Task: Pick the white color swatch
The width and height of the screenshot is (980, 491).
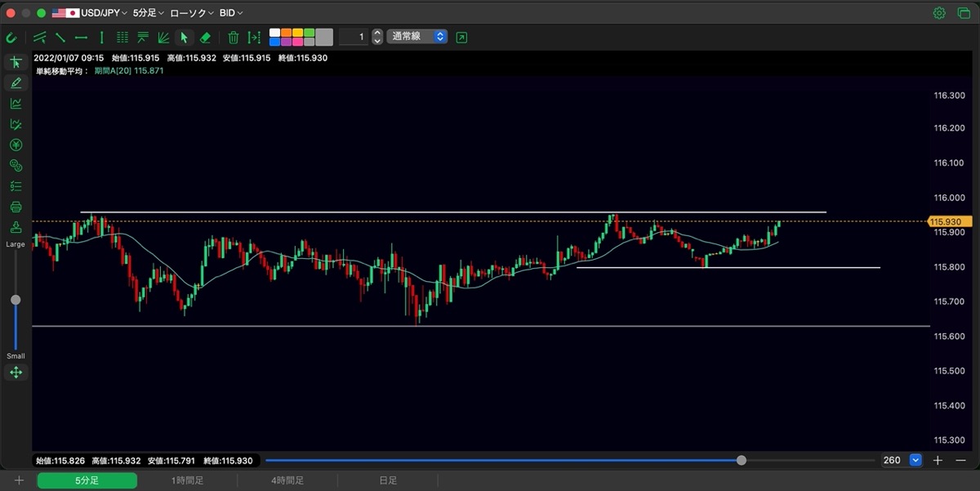Action: coord(275,33)
